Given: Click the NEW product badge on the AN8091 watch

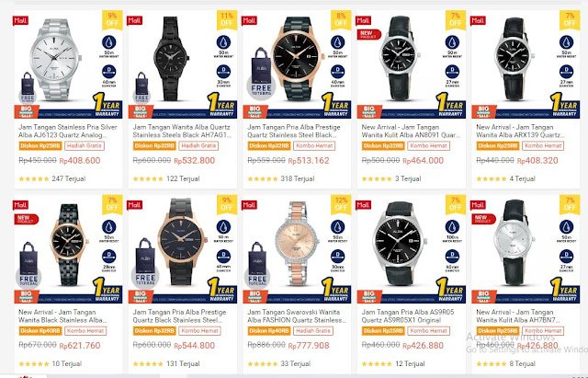Looking at the screenshot, I should click(368, 35).
